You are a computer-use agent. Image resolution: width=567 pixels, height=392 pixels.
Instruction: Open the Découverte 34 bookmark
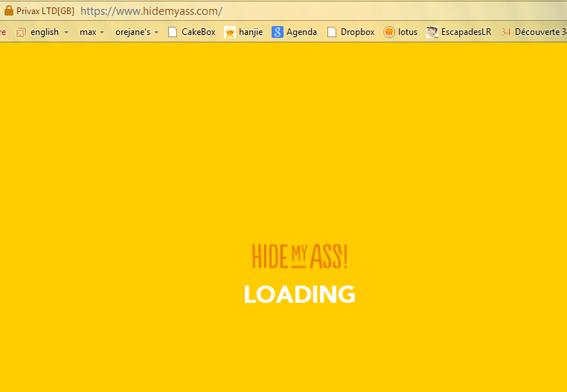pyautogui.click(x=534, y=32)
